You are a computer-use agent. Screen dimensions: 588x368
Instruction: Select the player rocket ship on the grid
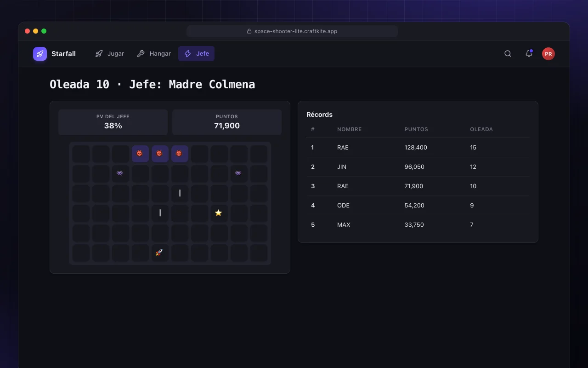tap(159, 253)
